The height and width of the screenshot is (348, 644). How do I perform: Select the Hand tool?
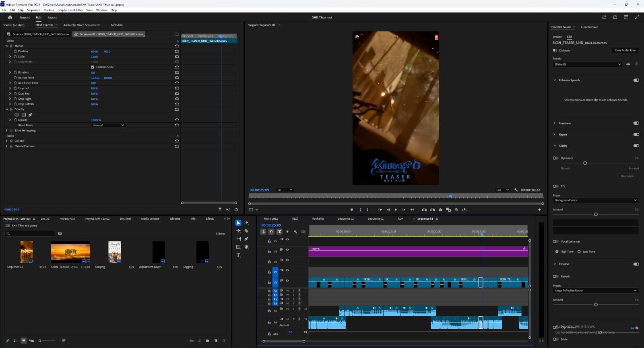246,247
